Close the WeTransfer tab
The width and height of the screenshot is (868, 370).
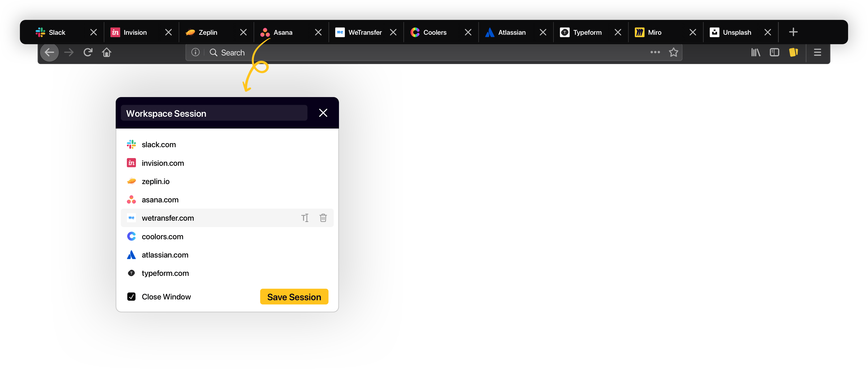click(x=393, y=32)
